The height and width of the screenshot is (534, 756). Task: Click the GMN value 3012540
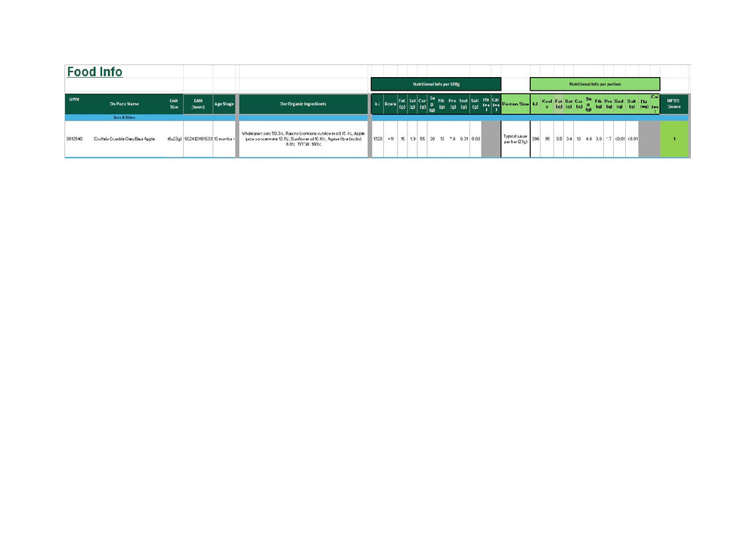tap(76, 139)
